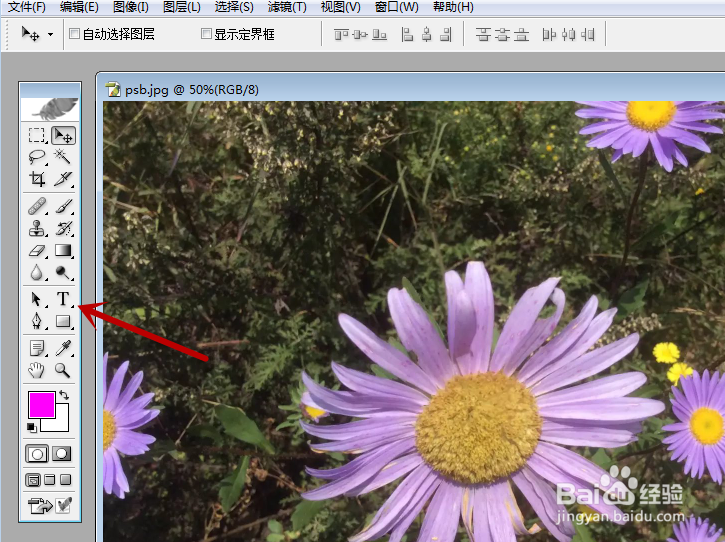Select the Move tool in toolbox
The image size is (725, 542).
point(63,136)
